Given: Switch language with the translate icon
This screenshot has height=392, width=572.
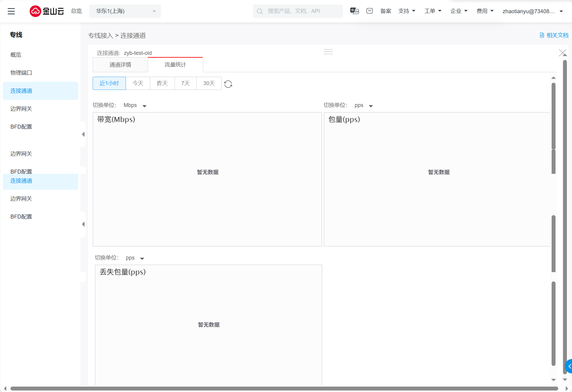Looking at the screenshot, I should [x=354, y=11].
